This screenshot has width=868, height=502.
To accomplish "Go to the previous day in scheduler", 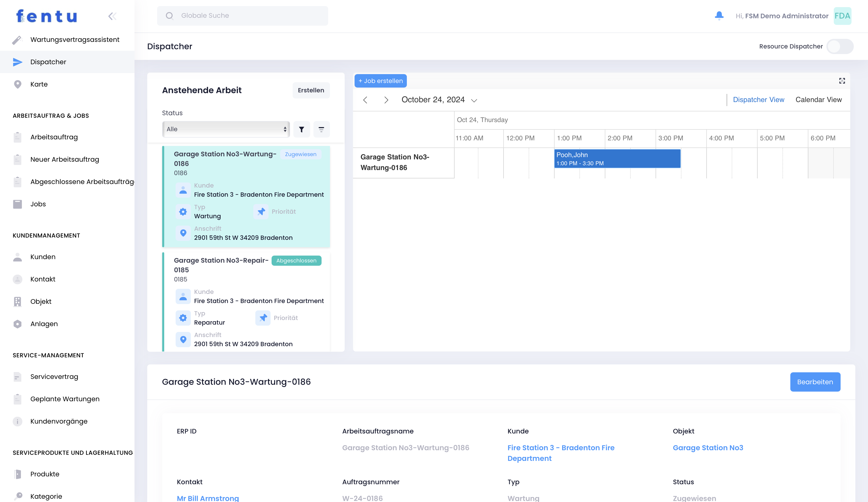I will point(365,100).
